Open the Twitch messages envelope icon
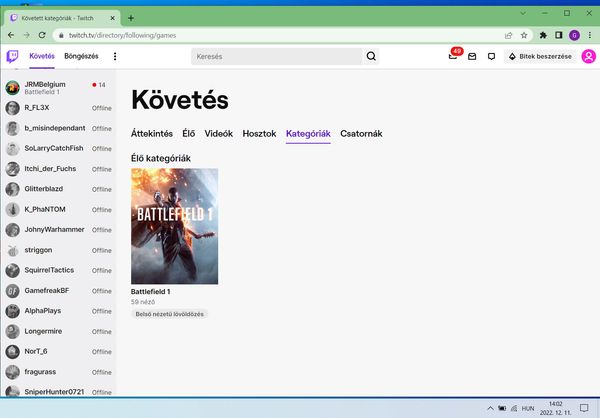 click(x=472, y=57)
